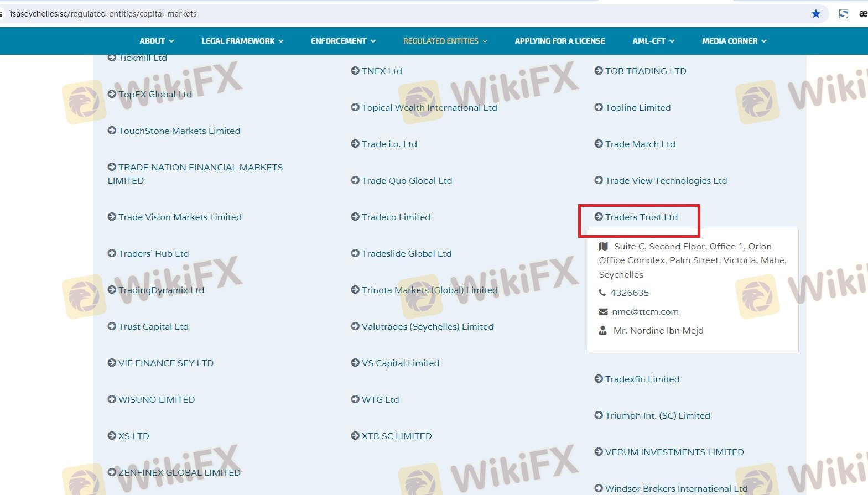Click the arrow icon beside VS Capital Limited

pos(355,363)
